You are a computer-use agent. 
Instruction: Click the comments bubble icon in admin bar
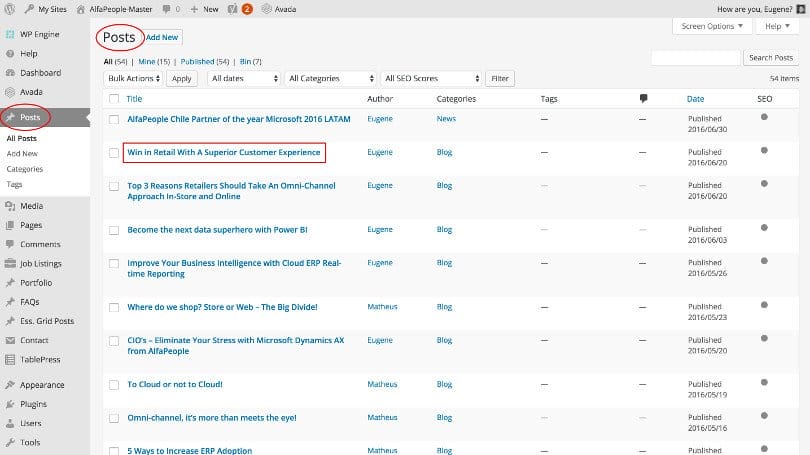[x=164, y=9]
